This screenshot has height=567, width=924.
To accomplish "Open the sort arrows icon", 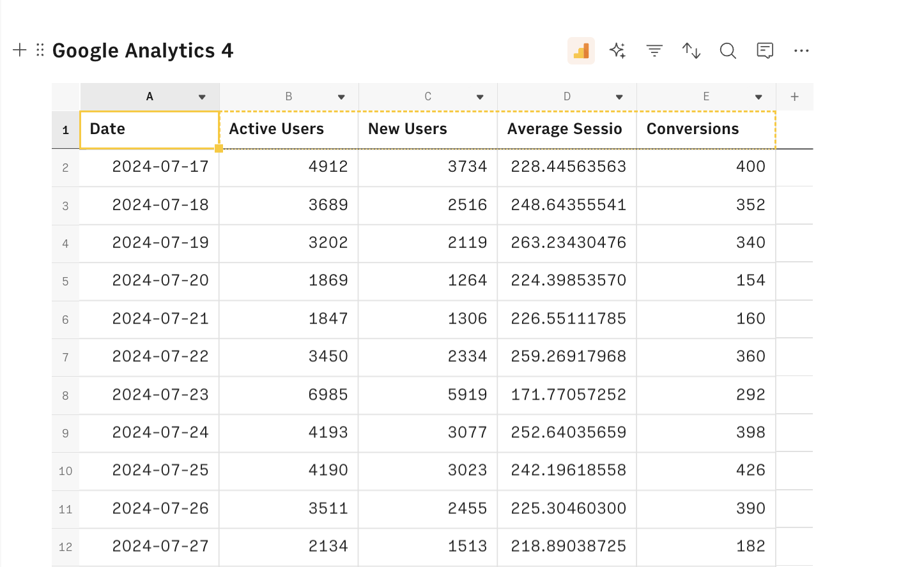I will pyautogui.click(x=691, y=50).
